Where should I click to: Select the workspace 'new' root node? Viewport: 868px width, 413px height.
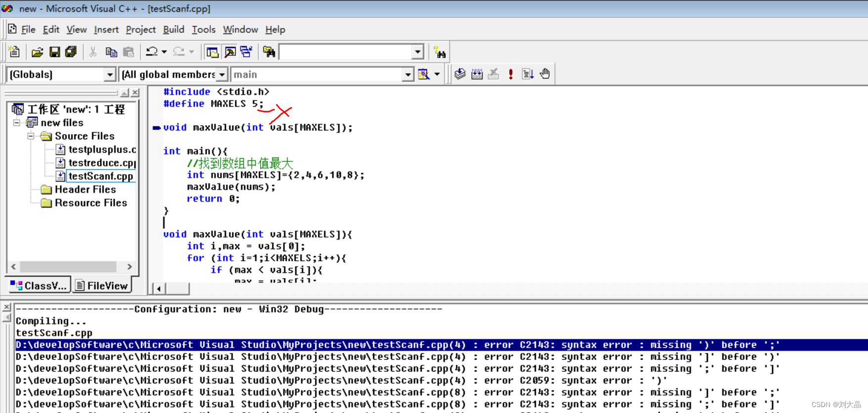click(76, 109)
